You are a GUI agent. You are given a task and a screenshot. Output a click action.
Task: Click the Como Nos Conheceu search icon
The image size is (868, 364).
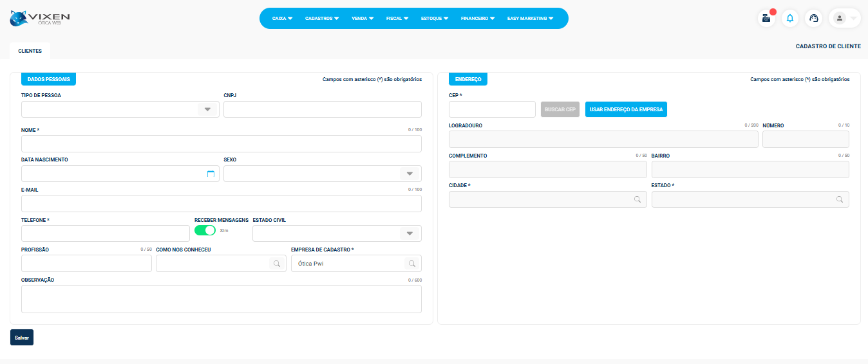click(x=277, y=264)
